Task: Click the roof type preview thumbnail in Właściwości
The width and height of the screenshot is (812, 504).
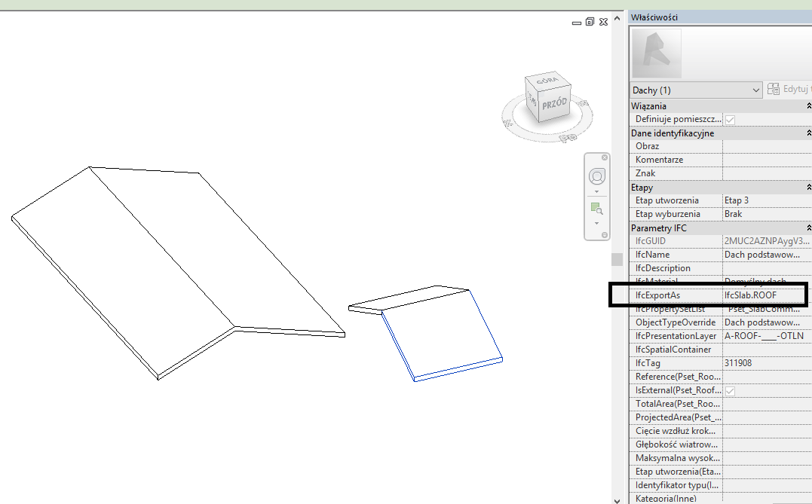Action: click(657, 53)
